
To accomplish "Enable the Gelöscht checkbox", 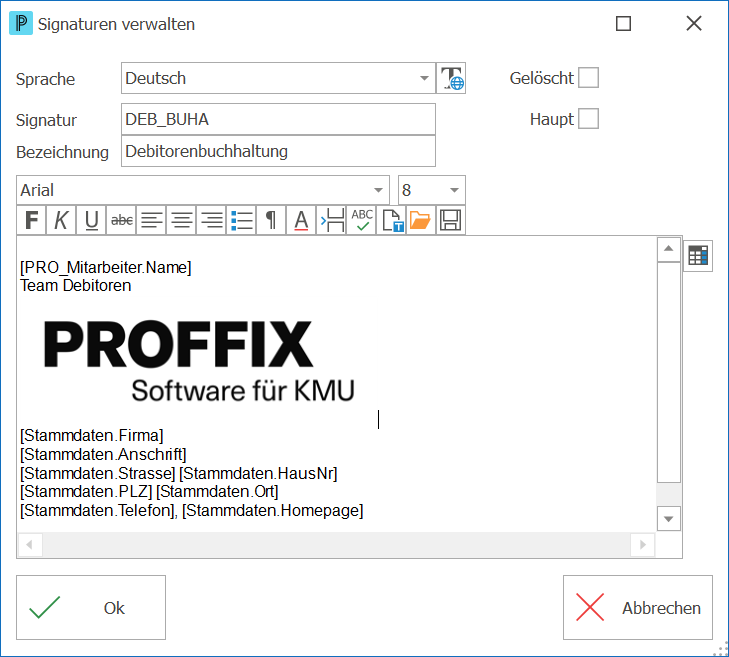I will (x=588, y=78).
